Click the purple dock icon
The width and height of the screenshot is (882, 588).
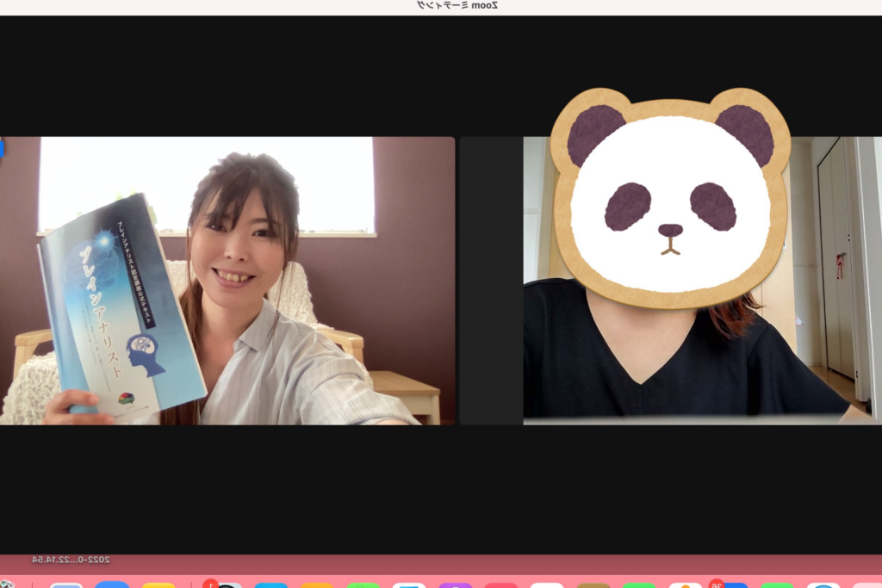[x=455, y=585]
